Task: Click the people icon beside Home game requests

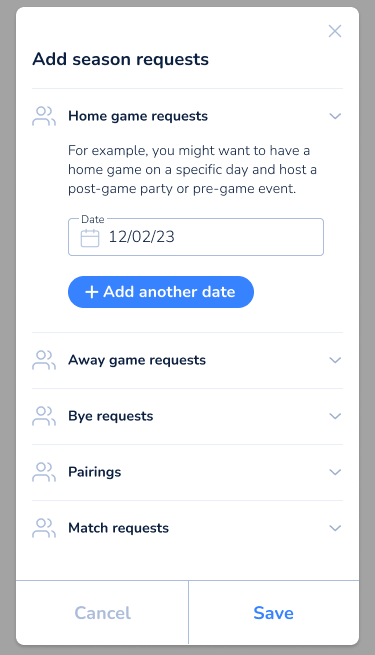Action: 44,116
